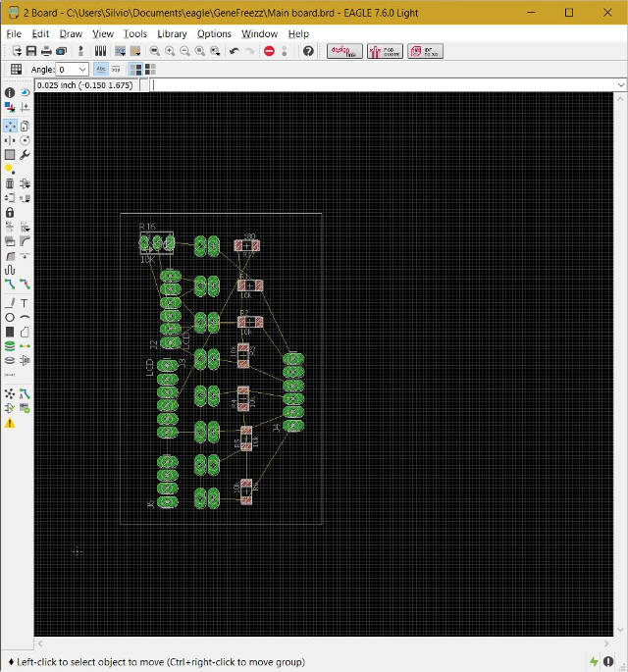The width and height of the screenshot is (628, 672).
Task: Select the Ratsnest tool
Action: [x=10, y=393]
